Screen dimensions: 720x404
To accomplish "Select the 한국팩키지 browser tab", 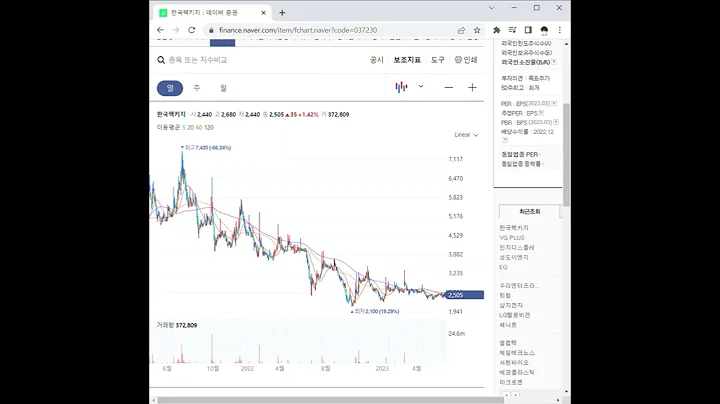I will tap(211, 13).
